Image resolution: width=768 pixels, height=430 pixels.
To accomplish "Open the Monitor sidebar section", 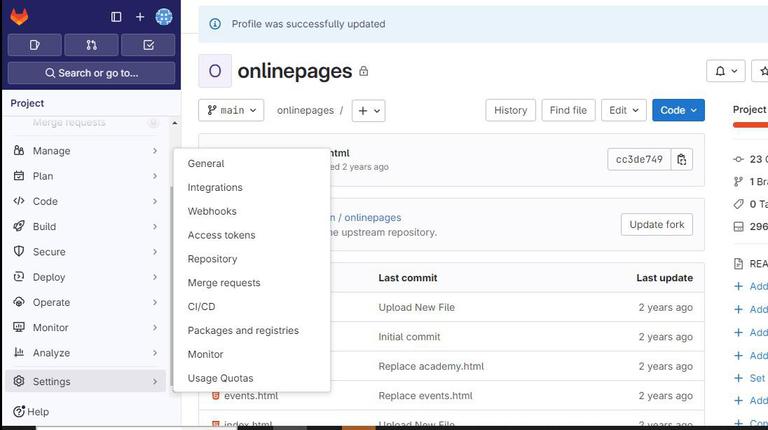I will click(86, 328).
